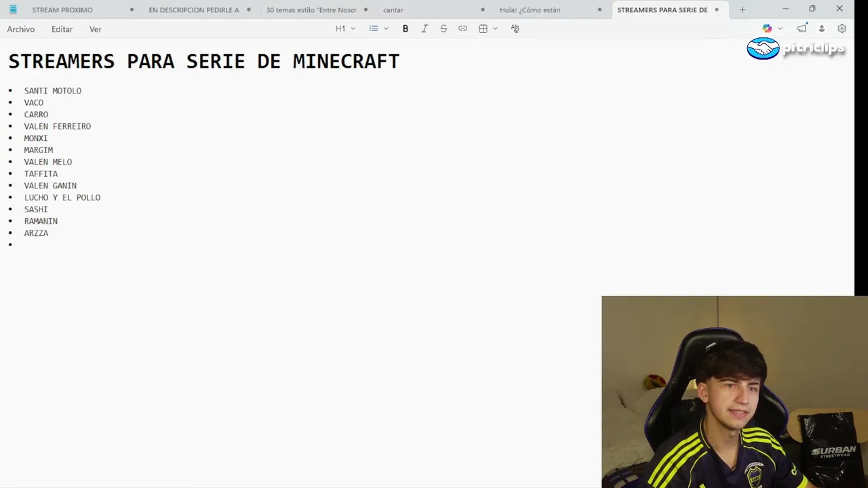This screenshot has height=488, width=868.
Task: Click the MONXI list item
Action: point(36,138)
